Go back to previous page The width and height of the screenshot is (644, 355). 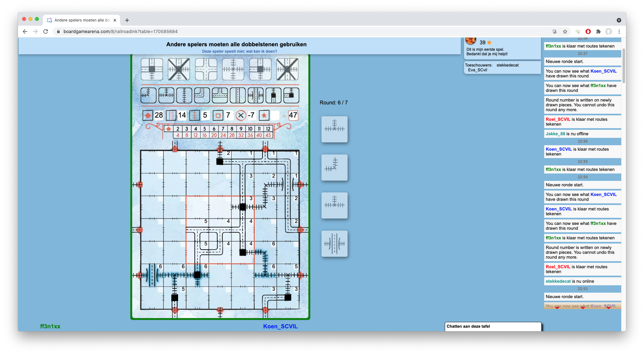[25, 31]
